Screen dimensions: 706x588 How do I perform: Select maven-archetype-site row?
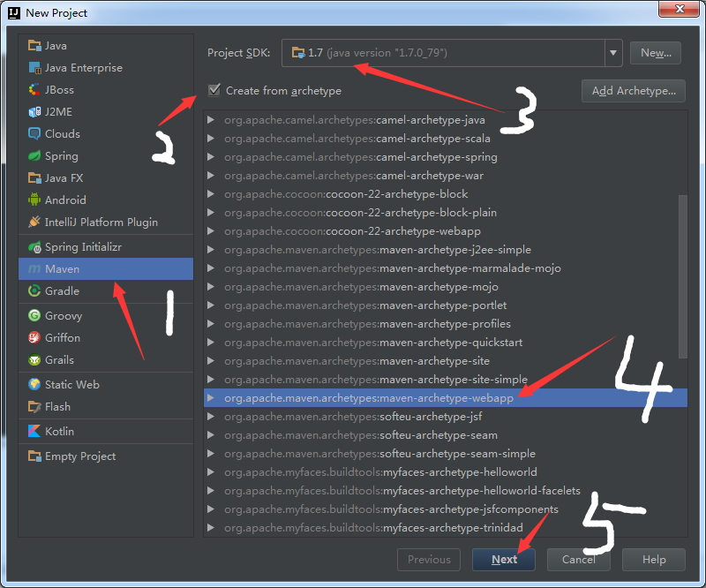pyautogui.click(x=446, y=361)
